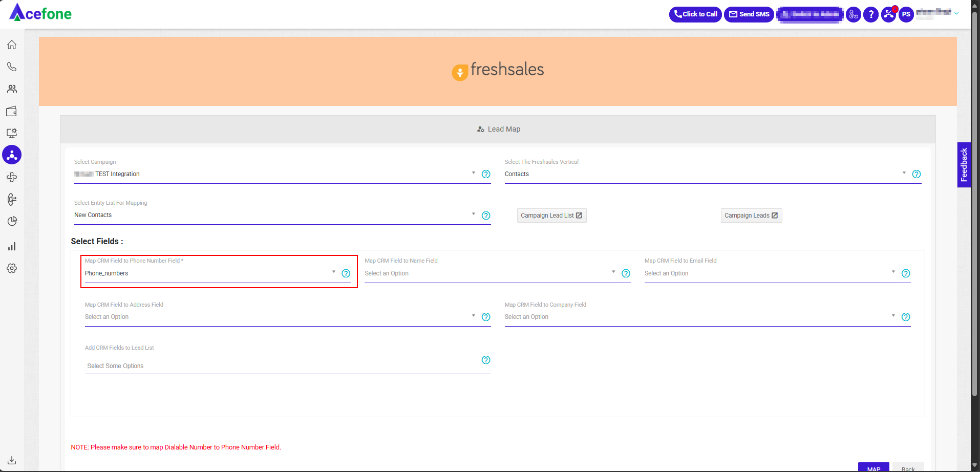Click the question mark help icon in header
This screenshot has width=980, height=472.
871,14
